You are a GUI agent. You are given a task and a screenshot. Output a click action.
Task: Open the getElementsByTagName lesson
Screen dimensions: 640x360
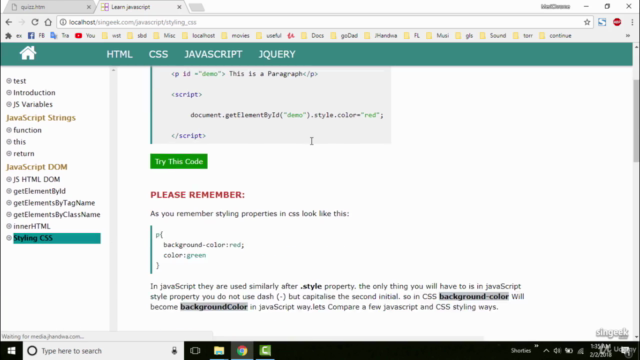(x=54, y=203)
